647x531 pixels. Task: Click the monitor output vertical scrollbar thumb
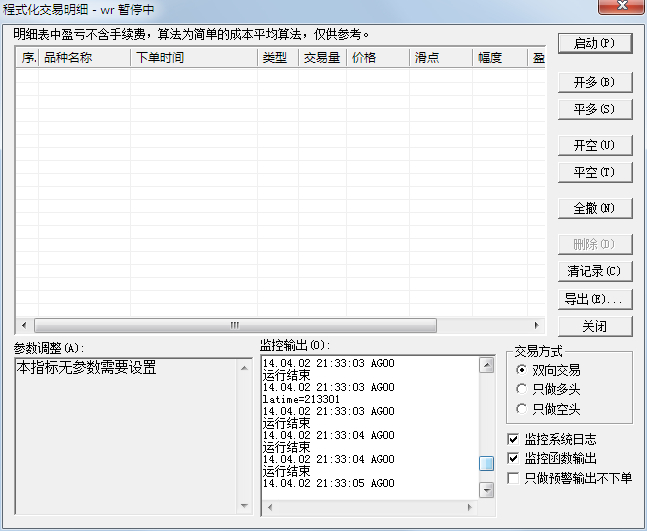pyautogui.click(x=487, y=463)
